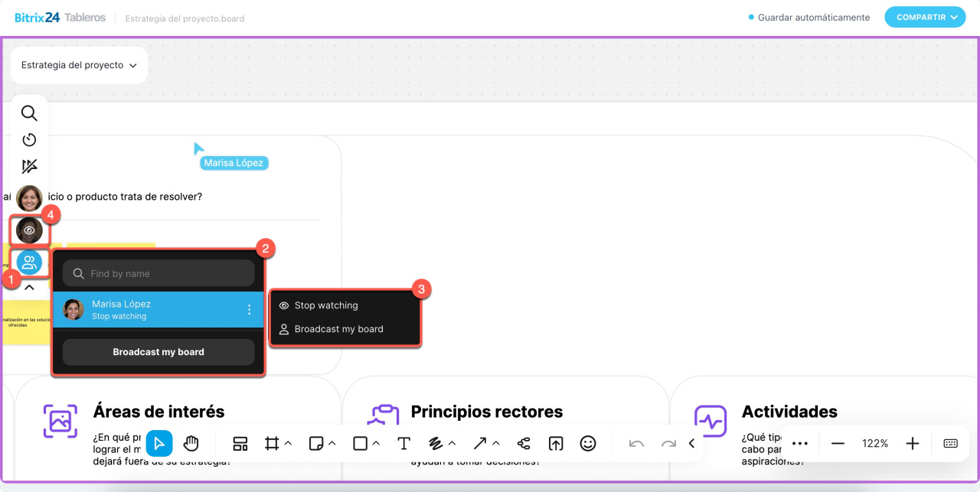Select the hand pan tool
Viewport: 980px width, 492px height.
point(191,443)
